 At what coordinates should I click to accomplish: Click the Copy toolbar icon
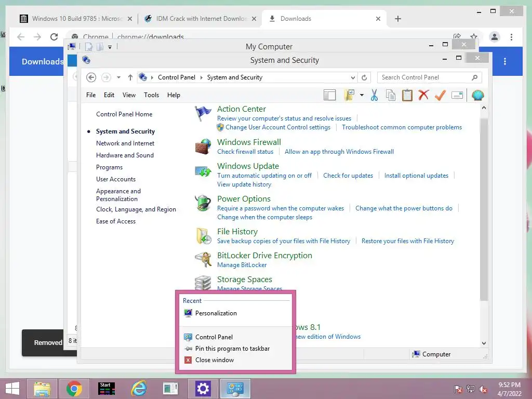(x=391, y=96)
